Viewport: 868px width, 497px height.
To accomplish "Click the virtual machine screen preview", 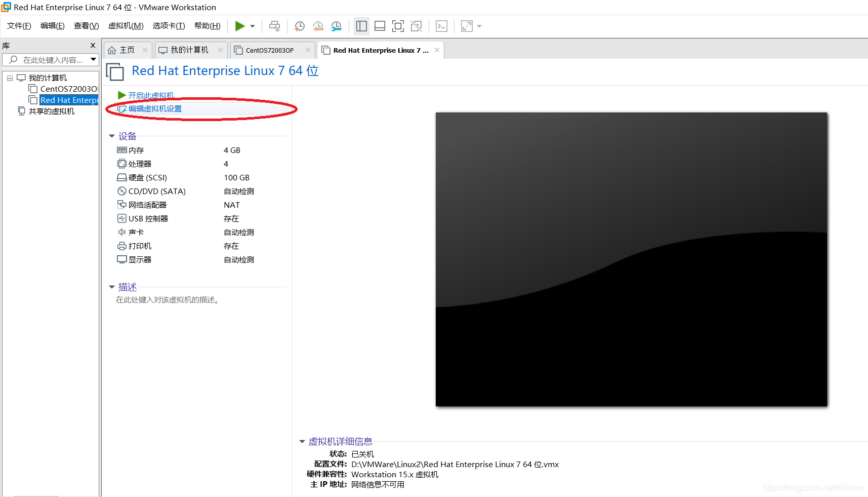I will [631, 259].
